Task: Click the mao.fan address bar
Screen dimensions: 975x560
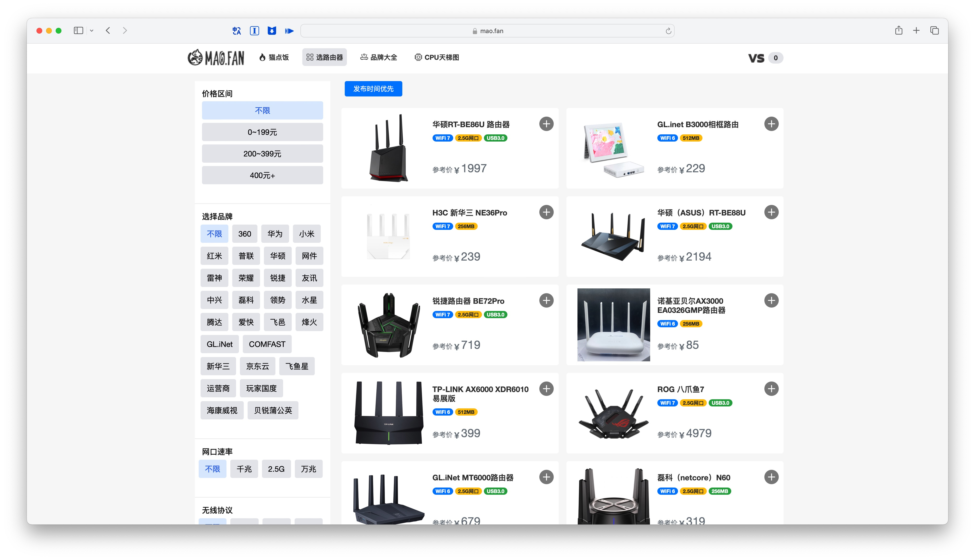Action: [x=487, y=31]
